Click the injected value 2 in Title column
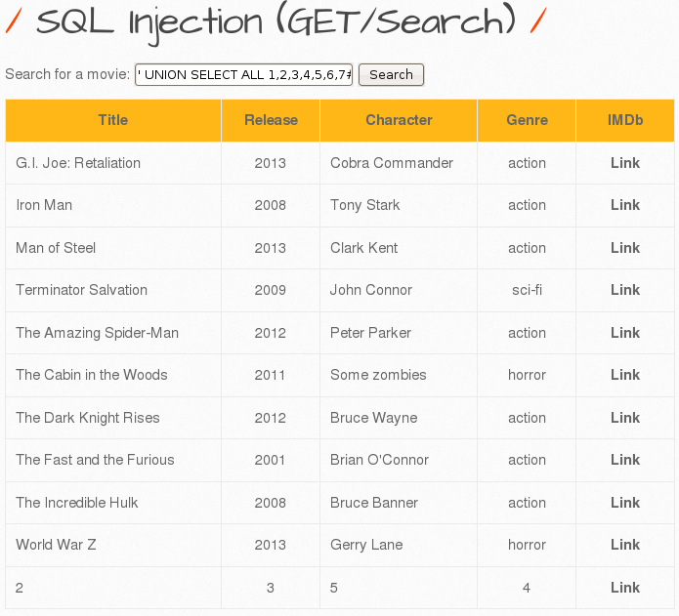 pyautogui.click(x=113, y=588)
